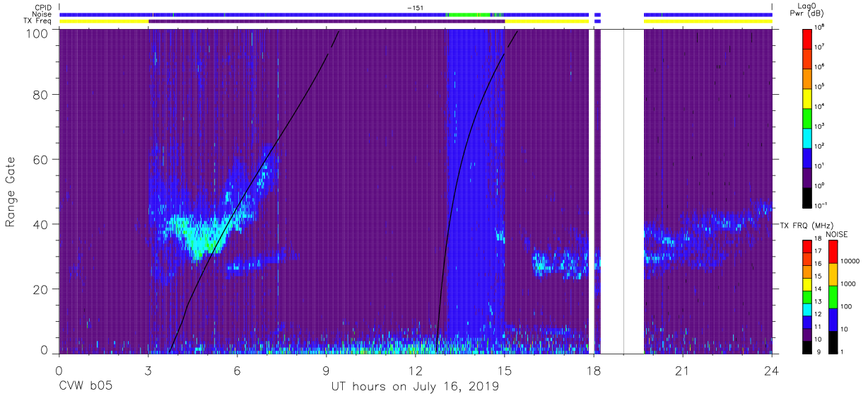Click the green segment of the NOISE colorbar
The image size is (868, 401).
[x=834, y=296]
